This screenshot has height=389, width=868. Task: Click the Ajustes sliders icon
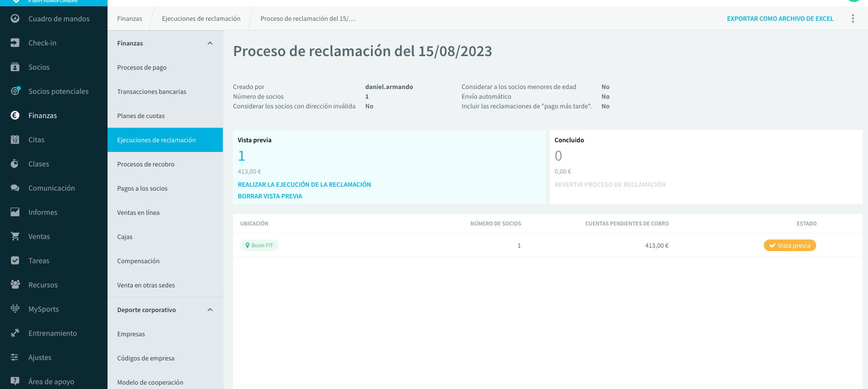click(x=15, y=357)
